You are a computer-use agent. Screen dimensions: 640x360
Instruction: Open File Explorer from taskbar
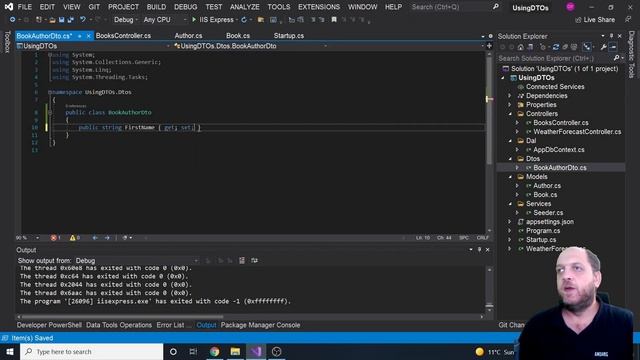235,352
